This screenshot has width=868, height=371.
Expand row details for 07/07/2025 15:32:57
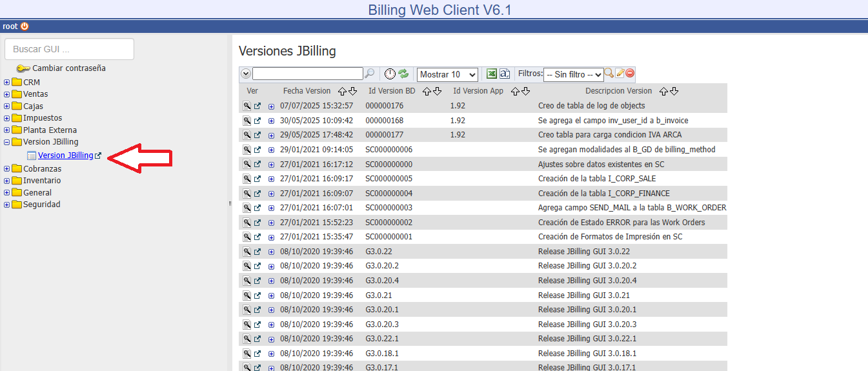click(271, 106)
